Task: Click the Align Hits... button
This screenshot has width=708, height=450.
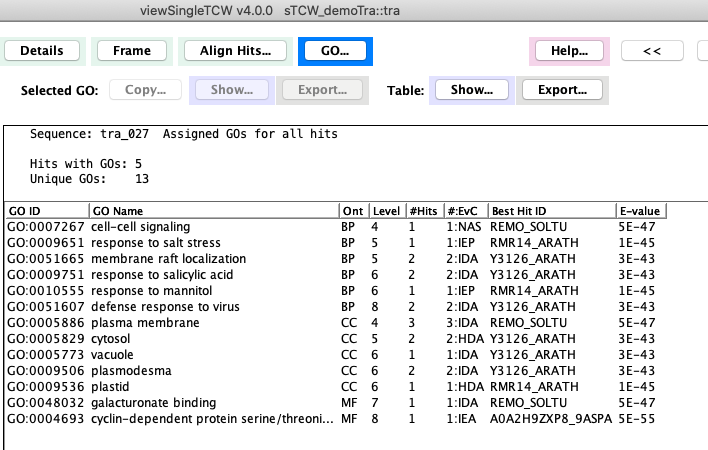Action: [x=233, y=51]
